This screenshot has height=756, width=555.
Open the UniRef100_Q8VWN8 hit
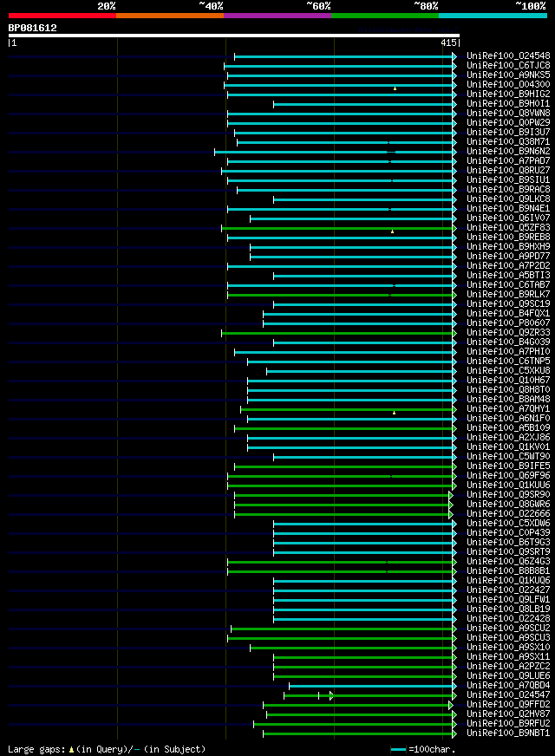pos(508,114)
